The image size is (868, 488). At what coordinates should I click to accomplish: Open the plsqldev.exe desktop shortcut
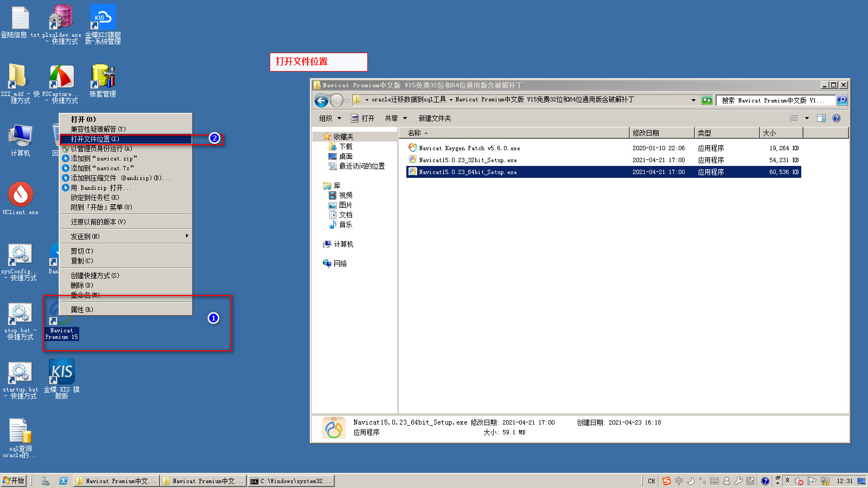pyautogui.click(x=61, y=18)
